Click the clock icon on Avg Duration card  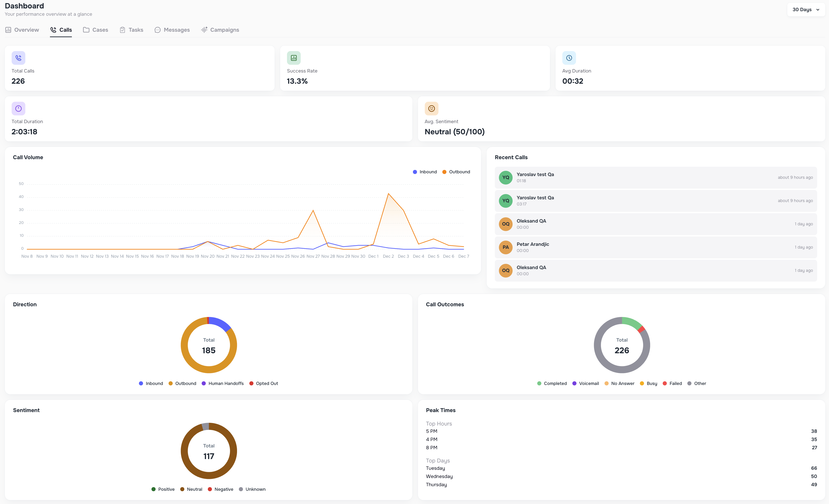coord(568,57)
